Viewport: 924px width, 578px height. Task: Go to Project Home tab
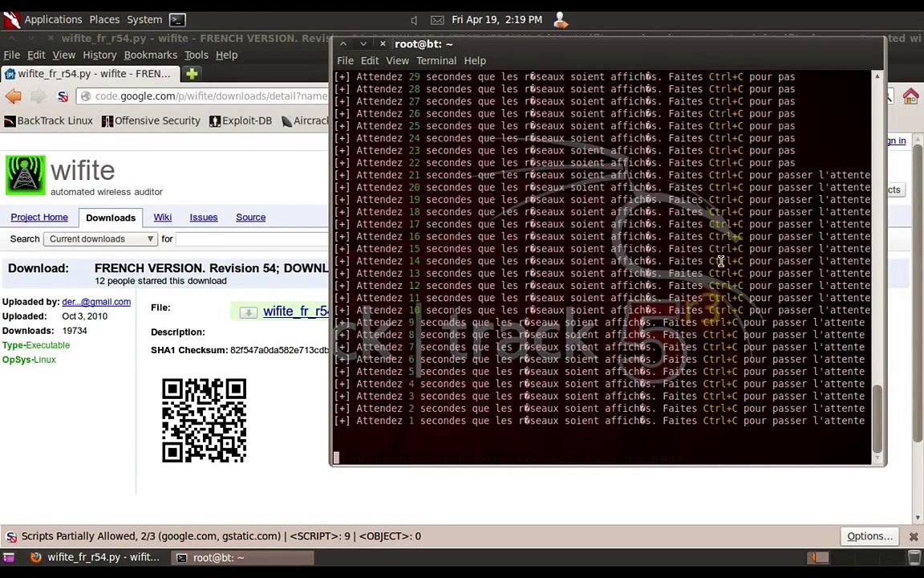point(38,217)
